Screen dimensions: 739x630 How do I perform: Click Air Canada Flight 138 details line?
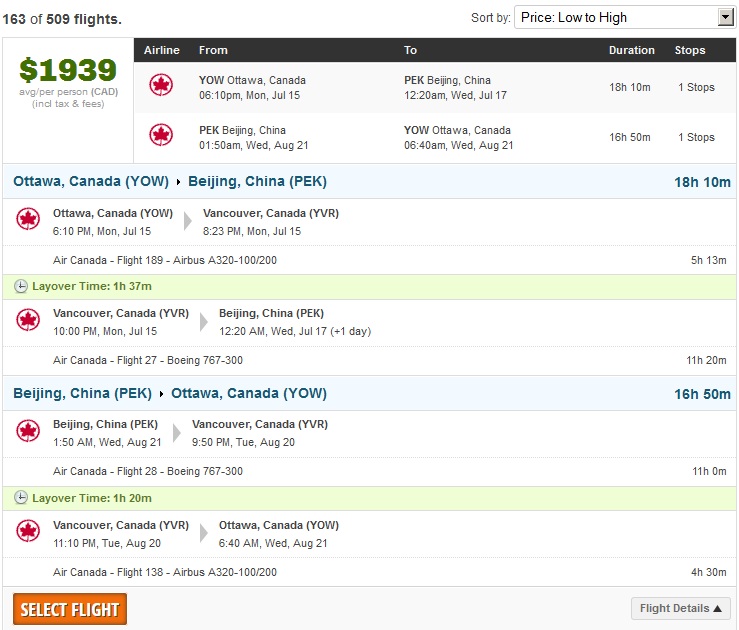pyautogui.click(x=165, y=572)
